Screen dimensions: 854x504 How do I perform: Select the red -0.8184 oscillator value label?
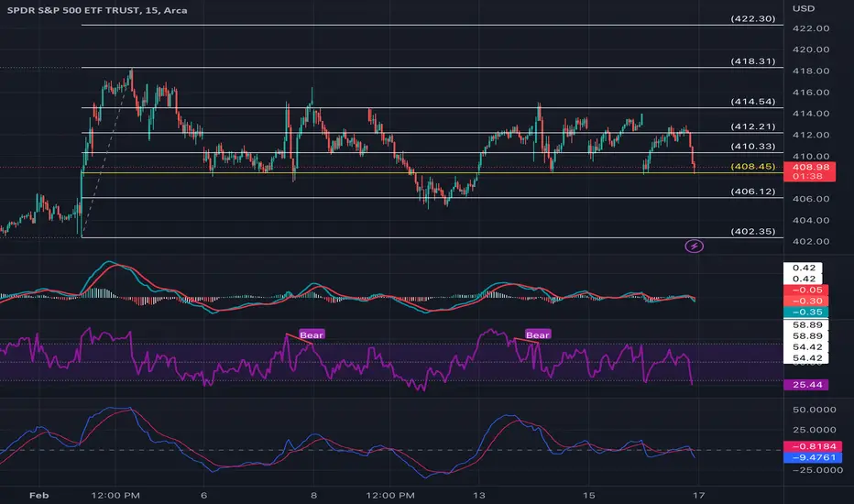tap(813, 446)
